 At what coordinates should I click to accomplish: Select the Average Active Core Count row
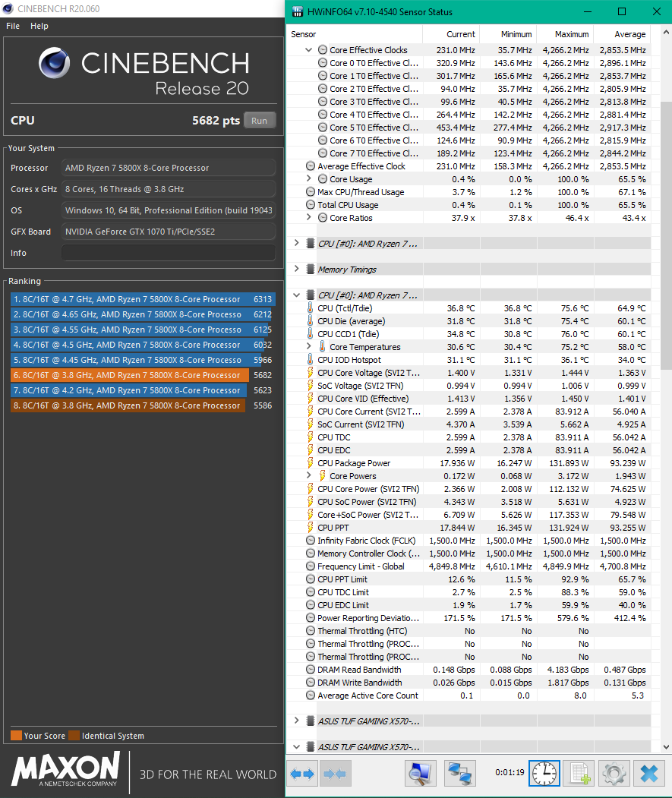pyautogui.click(x=469, y=695)
